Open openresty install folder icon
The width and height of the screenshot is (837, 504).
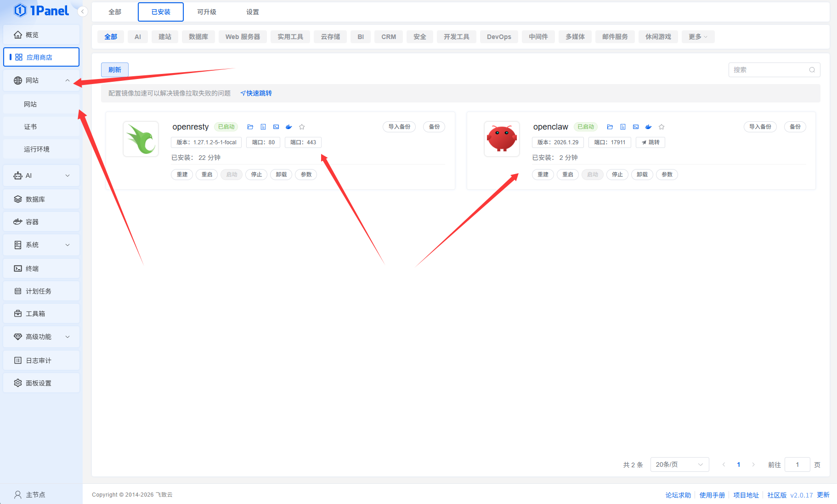pyautogui.click(x=250, y=127)
